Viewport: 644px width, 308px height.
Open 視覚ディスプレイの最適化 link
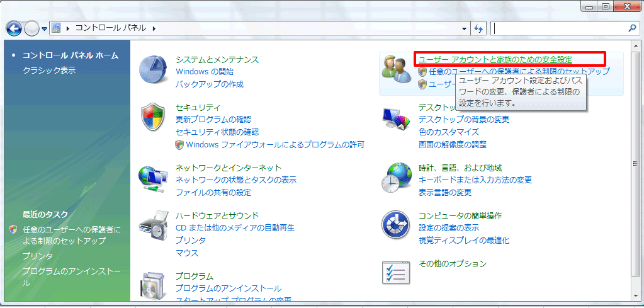pos(464,240)
